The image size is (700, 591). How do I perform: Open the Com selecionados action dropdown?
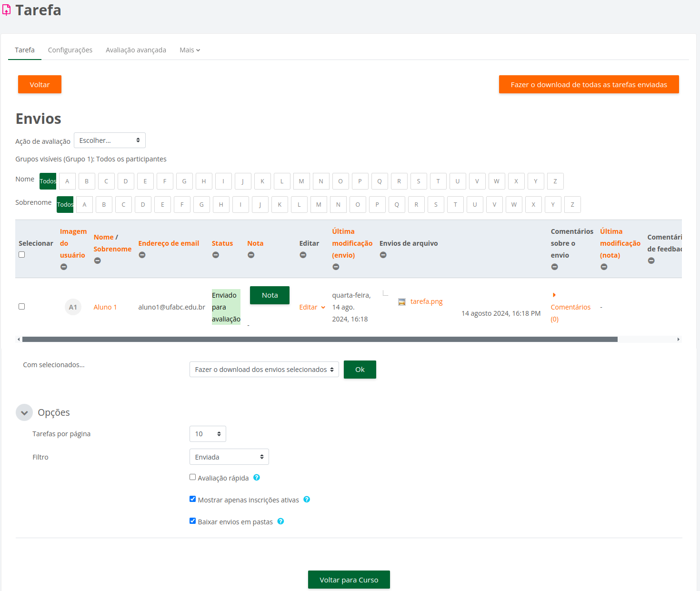(264, 370)
